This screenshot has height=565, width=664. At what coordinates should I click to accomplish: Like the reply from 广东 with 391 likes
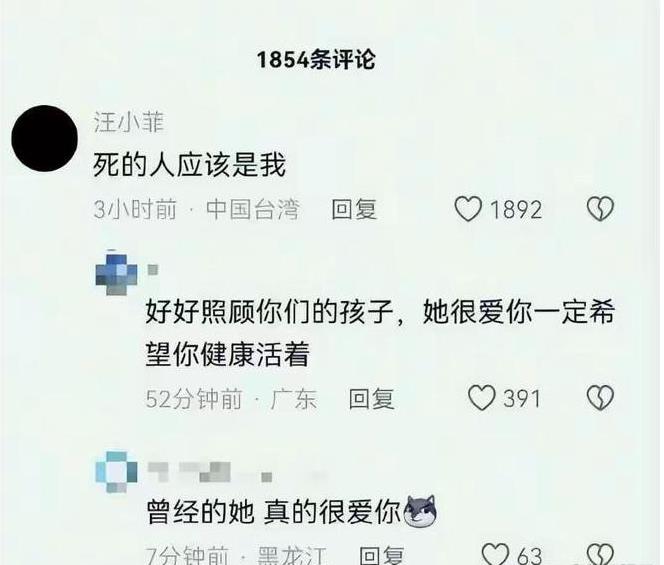point(481,398)
